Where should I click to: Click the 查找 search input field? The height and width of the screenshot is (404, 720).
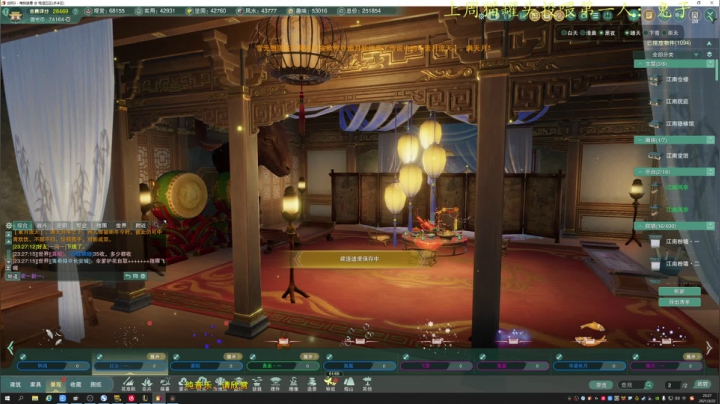pyautogui.click(x=631, y=385)
